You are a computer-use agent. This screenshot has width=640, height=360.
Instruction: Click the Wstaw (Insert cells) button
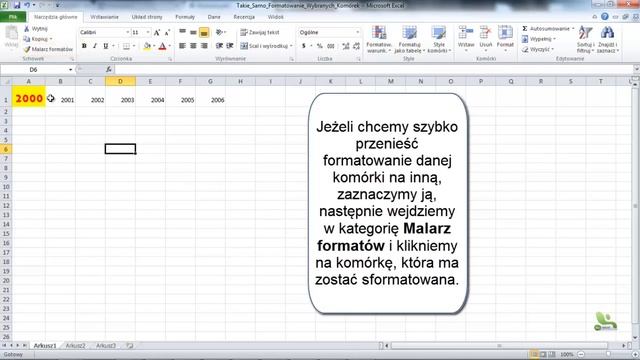(x=466, y=38)
